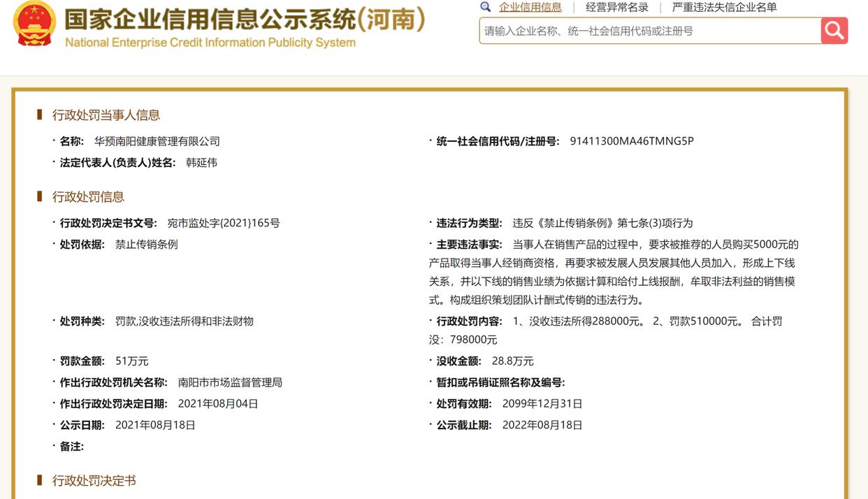Click penalty validity date 2099年12月31日
The height and width of the screenshot is (499, 868).
click(542, 404)
